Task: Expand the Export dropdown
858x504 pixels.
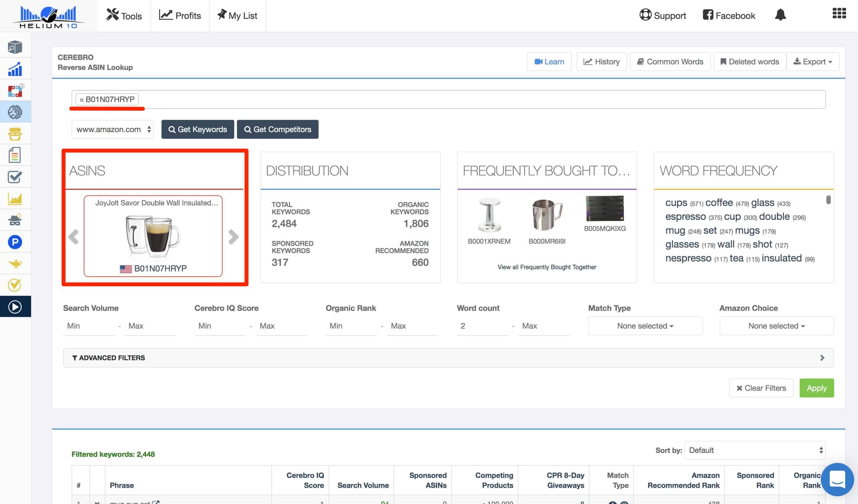Action: pyautogui.click(x=813, y=61)
